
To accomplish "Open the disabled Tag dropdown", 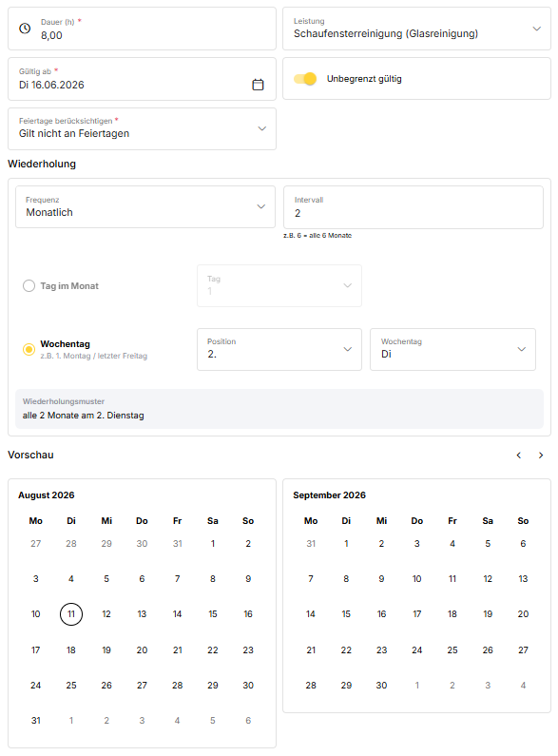I will tap(279, 285).
